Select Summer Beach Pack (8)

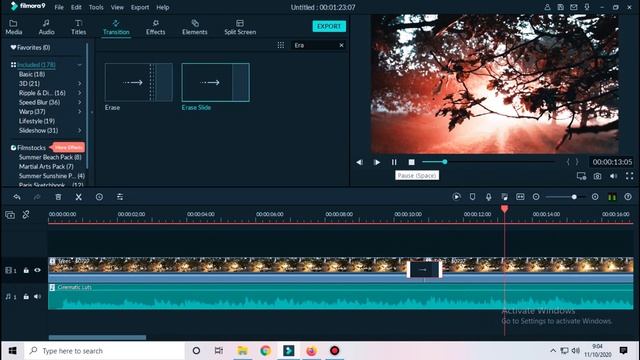50,157
